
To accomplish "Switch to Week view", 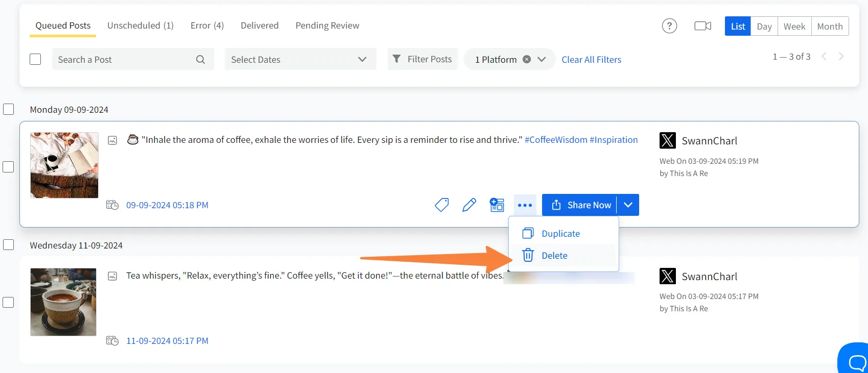I will tap(794, 26).
